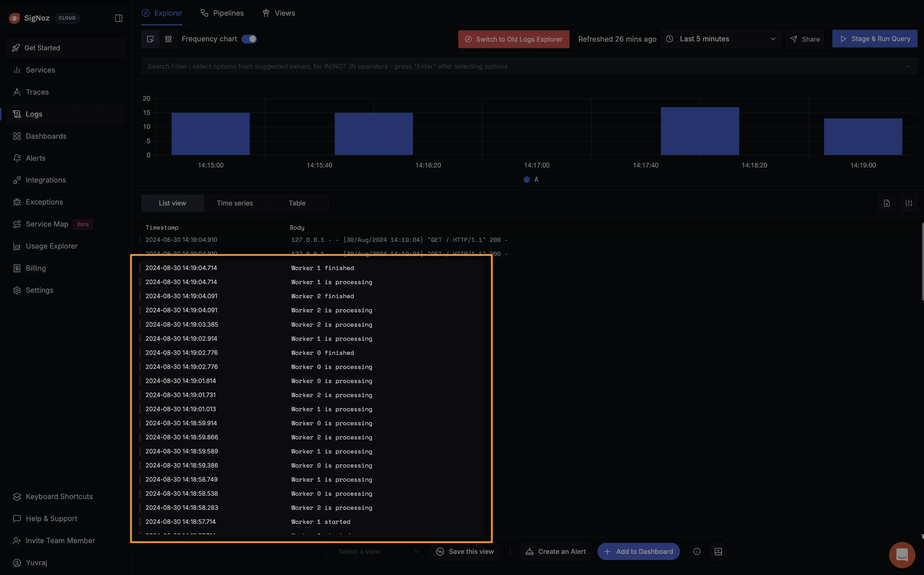Switch to ClickHouse query mode icon

click(169, 39)
